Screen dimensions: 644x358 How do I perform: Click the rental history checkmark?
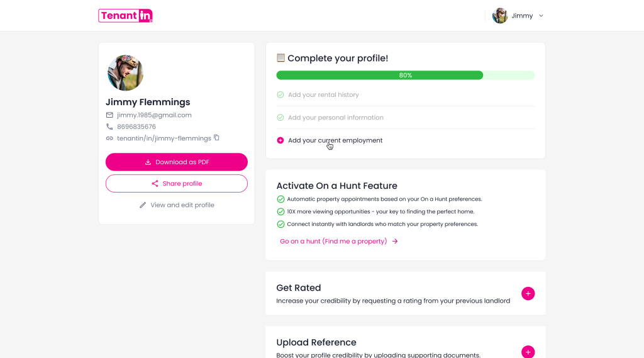(x=280, y=94)
